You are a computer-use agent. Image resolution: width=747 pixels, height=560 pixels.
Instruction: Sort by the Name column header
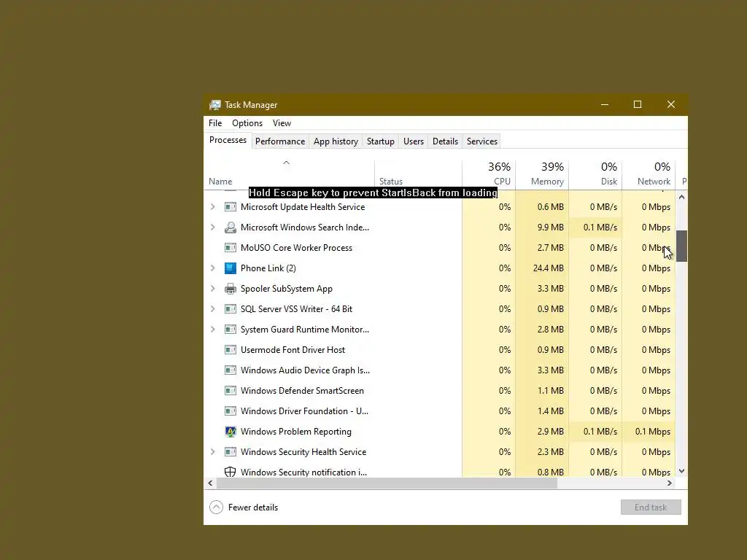click(289, 174)
